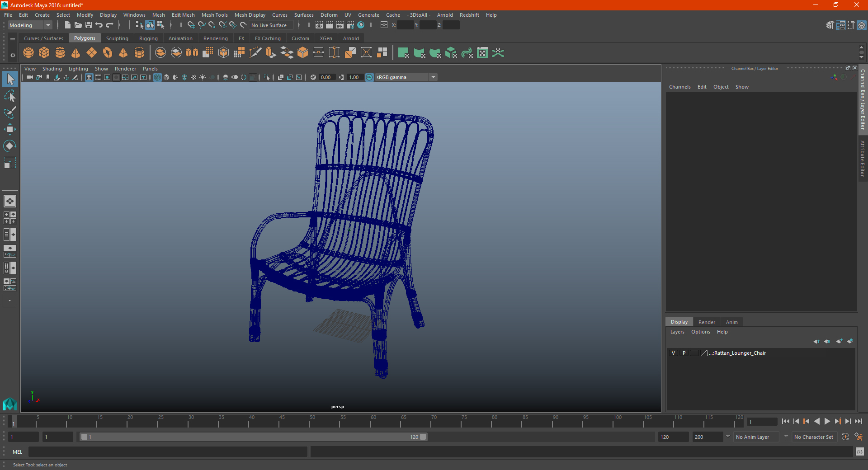
Task: Toggle V visibility of Rattan_Lounger_Chair layer
Action: tap(673, 353)
